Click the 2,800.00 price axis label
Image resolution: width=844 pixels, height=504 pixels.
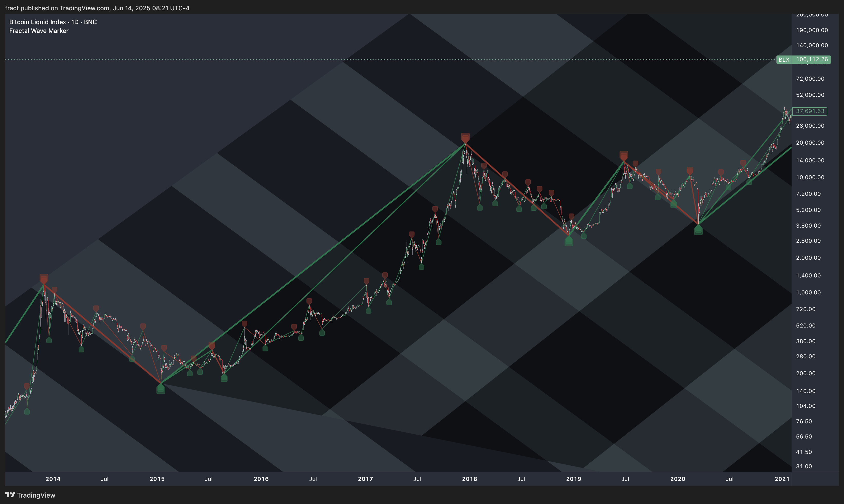pos(808,241)
